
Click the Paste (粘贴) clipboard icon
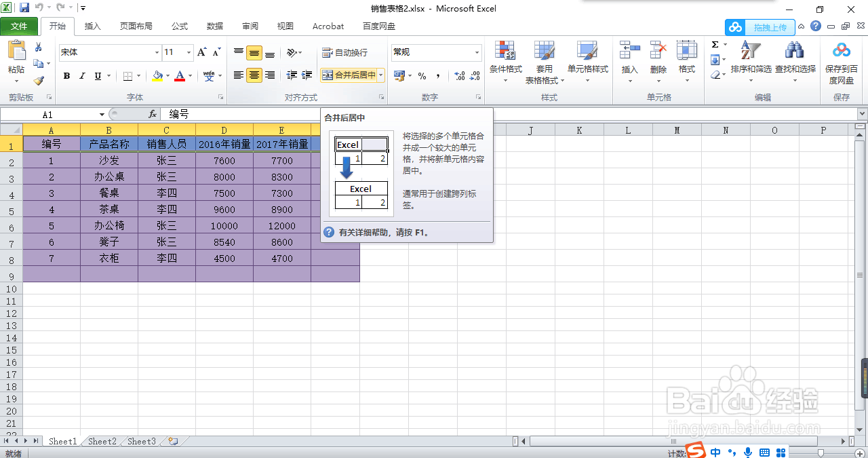[16, 51]
